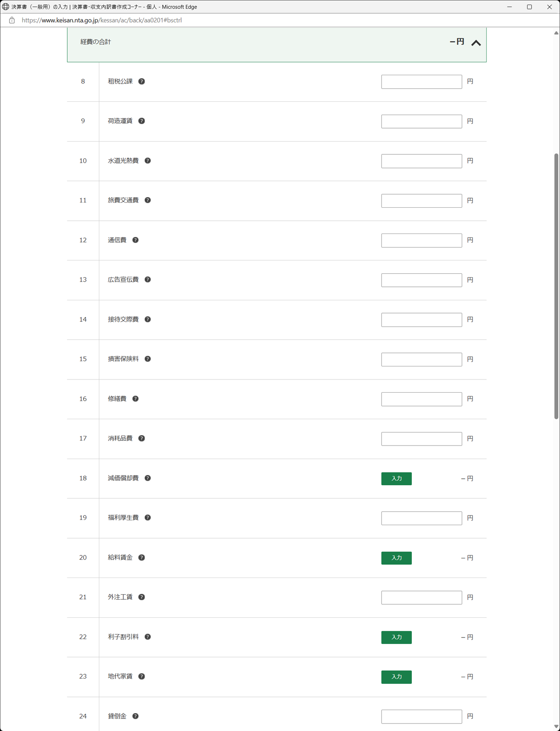560x731 pixels.
Task: Show help for 旅費交通費
Action: coord(148,200)
